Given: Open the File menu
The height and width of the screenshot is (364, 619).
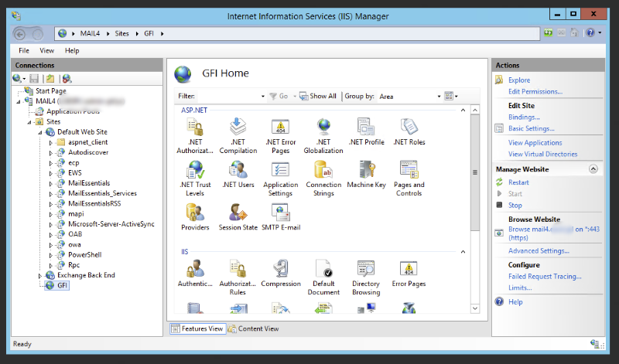Looking at the screenshot, I should (x=24, y=50).
